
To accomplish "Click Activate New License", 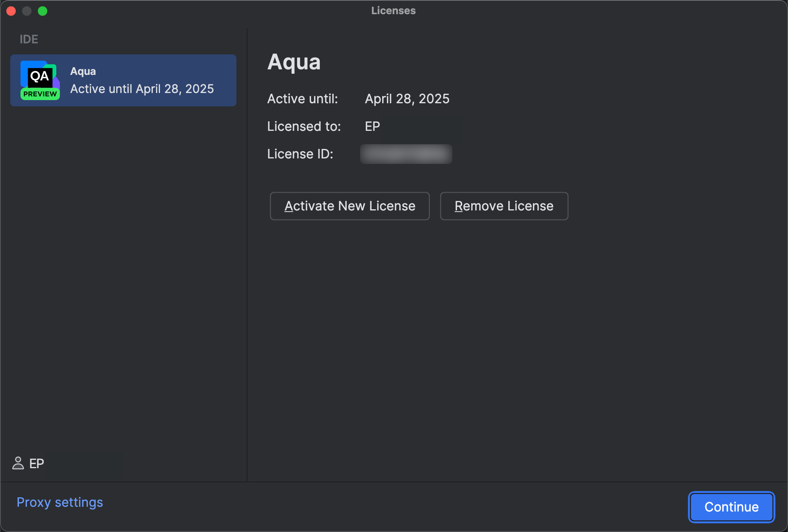I will tap(349, 206).
